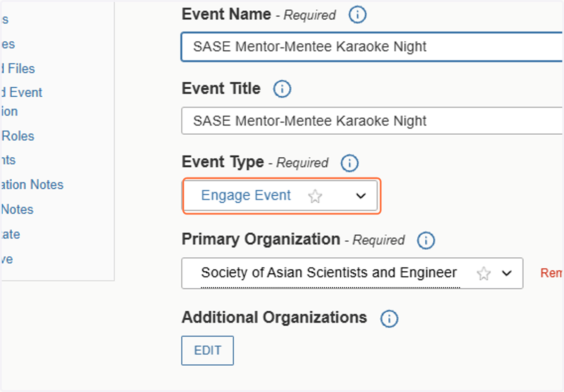Star the Society of Asian Scientists organization
Viewport: 564px width, 392px height.
pyautogui.click(x=484, y=274)
